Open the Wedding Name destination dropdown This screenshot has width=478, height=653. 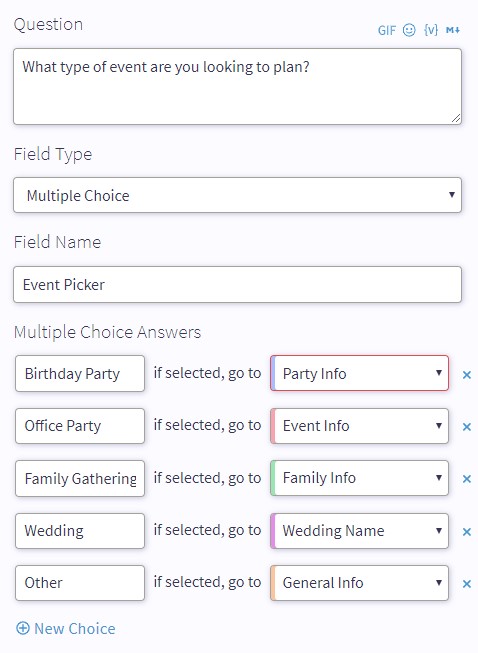click(359, 531)
